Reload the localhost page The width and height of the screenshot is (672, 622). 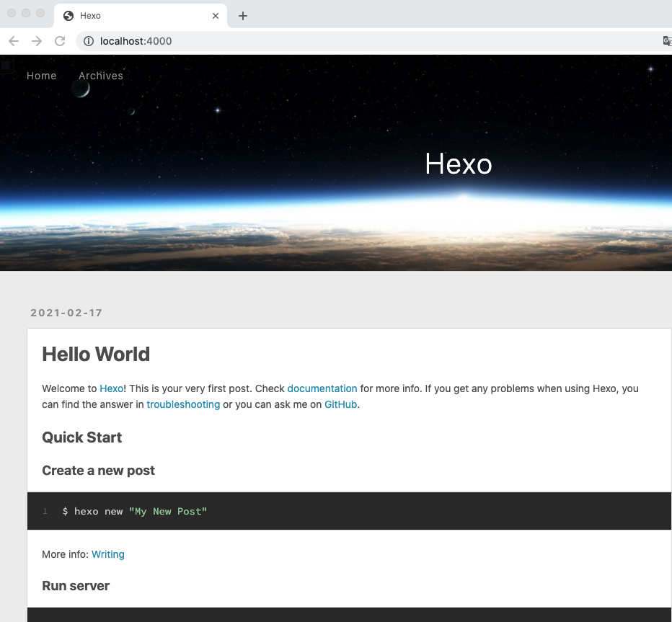click(60, 41)
